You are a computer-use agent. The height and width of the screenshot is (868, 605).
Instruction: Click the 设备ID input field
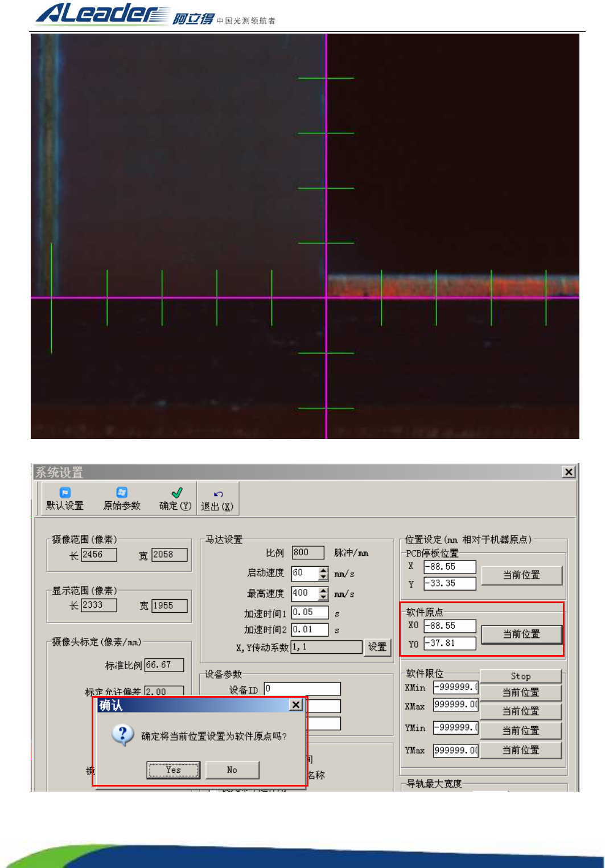(x=302, y=689)
